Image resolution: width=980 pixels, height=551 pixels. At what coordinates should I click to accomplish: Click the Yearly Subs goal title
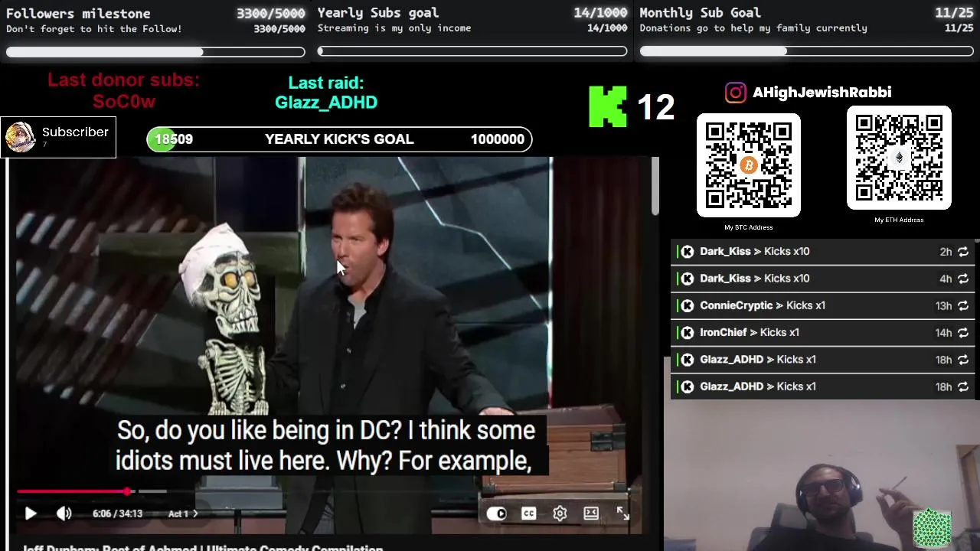tap(377, 13)
